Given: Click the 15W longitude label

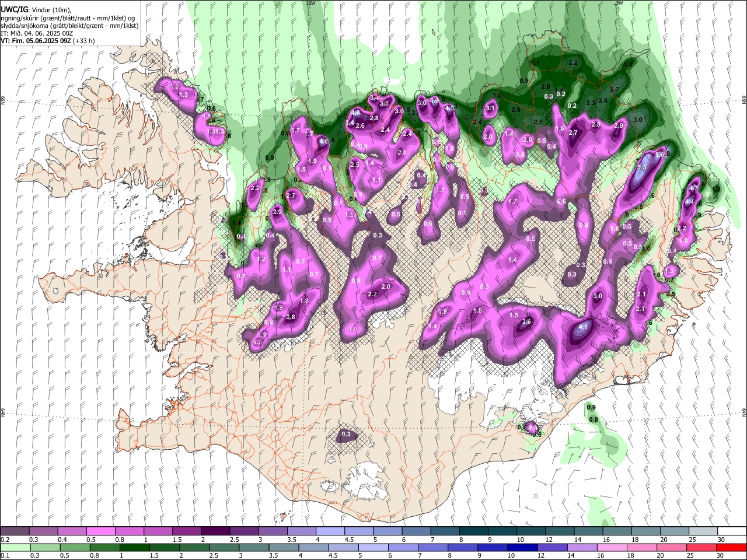Looking at the screenshot, I should 618,3.
